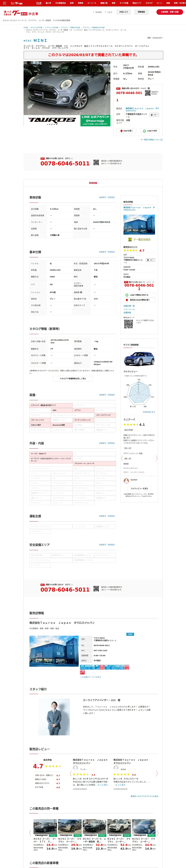Click 在庫確認・見積り依頼 red button

point(169,12)
